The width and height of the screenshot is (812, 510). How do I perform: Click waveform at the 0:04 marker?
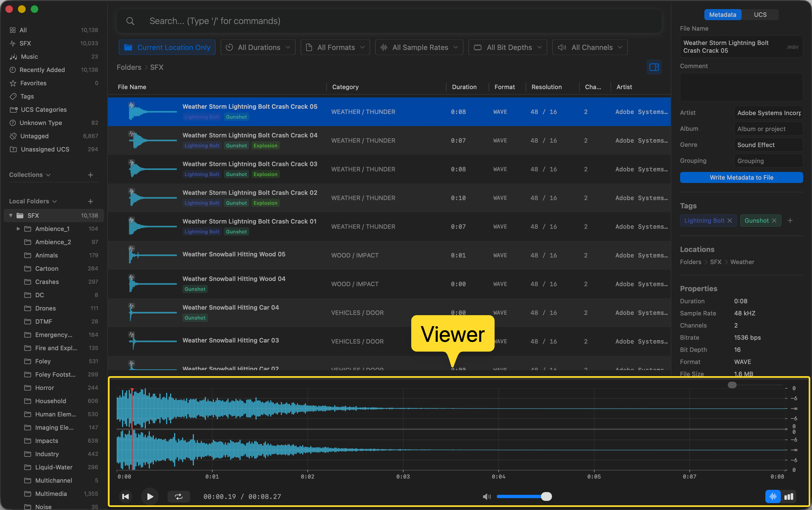pyautogui.click(x=498, y=429)
